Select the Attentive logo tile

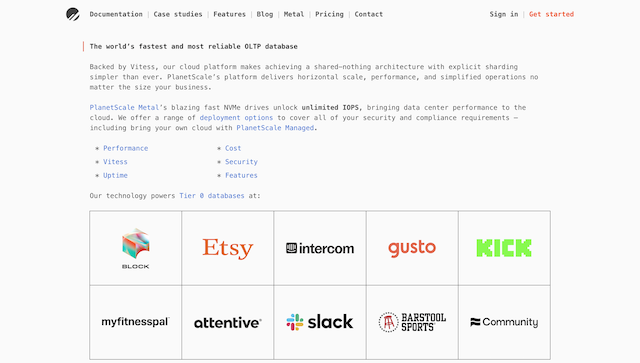coord(228,322)
